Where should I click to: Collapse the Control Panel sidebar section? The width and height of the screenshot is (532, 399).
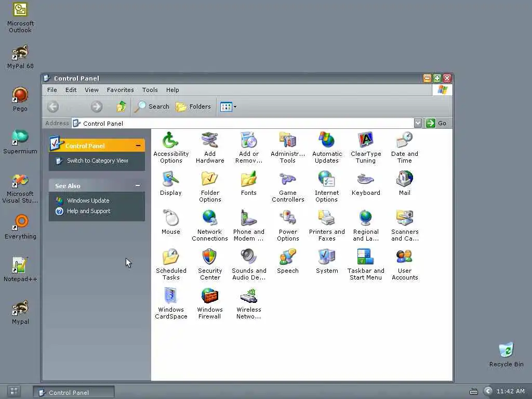138,145
